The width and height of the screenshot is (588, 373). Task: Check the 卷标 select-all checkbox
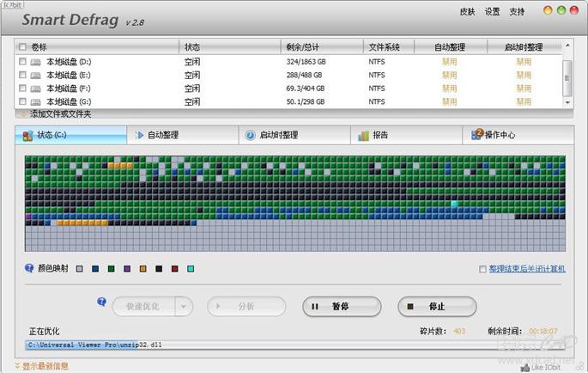[x=22, y=47]
